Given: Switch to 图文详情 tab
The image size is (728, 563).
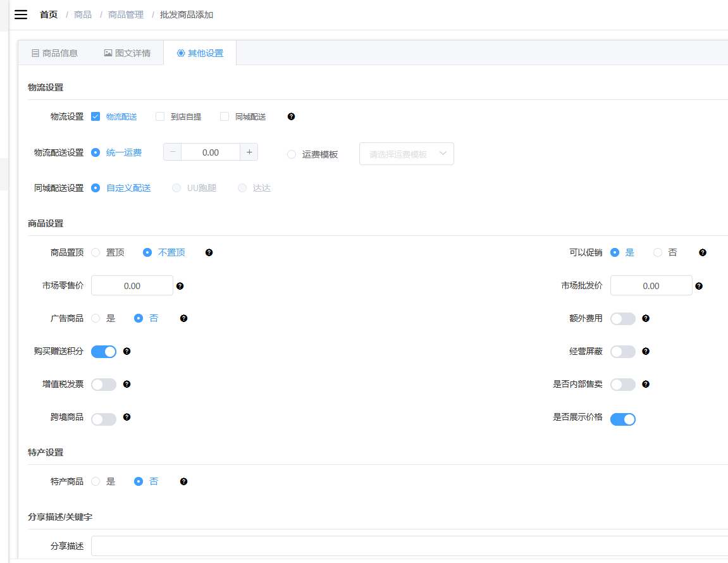Looking at the screenshot, I should [127, 53].
